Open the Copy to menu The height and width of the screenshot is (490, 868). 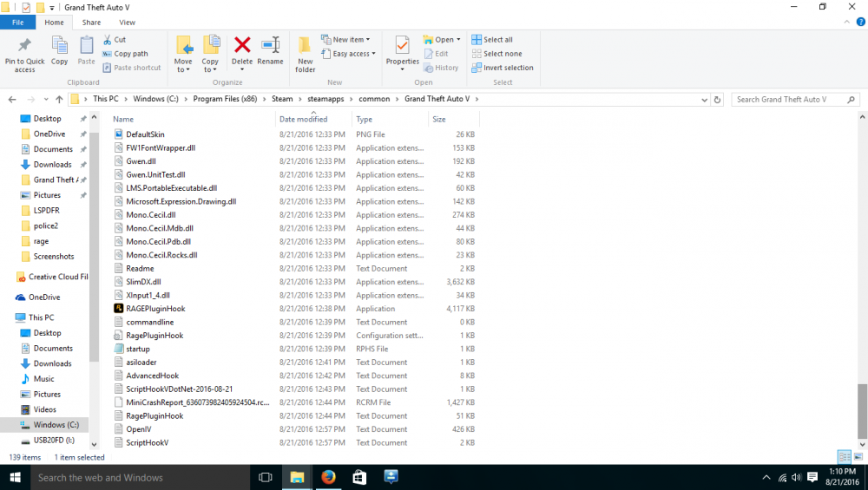point(210,54)
